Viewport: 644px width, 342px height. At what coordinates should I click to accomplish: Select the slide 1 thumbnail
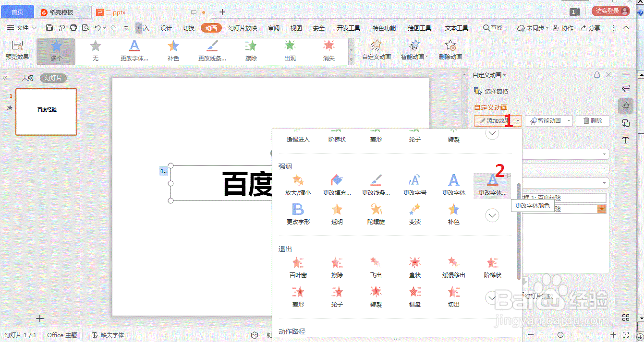pos(46,112)
